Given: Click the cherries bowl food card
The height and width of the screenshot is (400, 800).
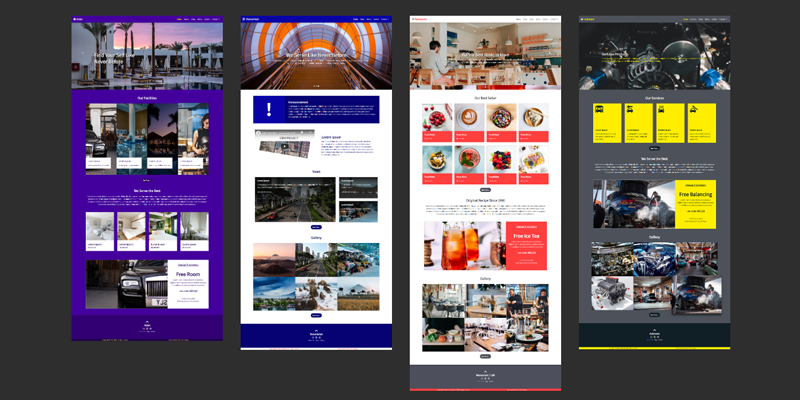Looking at the screenshot, I should [x=437, y=122].
